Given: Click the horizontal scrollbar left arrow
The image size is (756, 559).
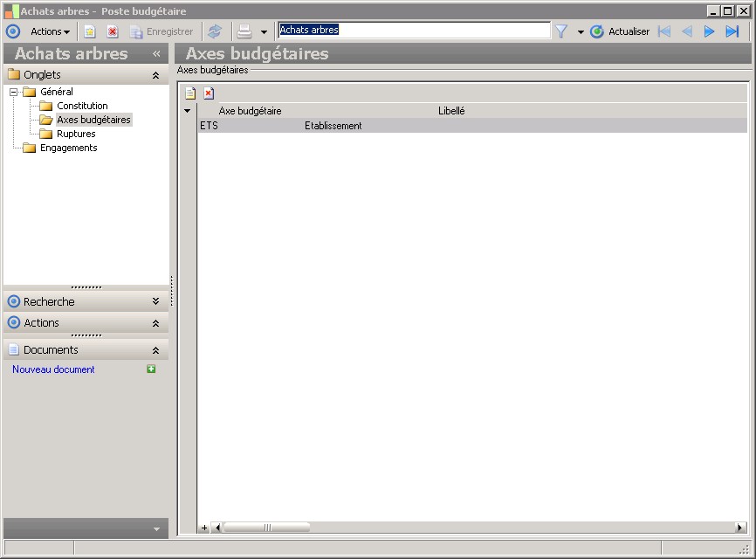Looking at the screenshot, I should [x=216, y=528].
